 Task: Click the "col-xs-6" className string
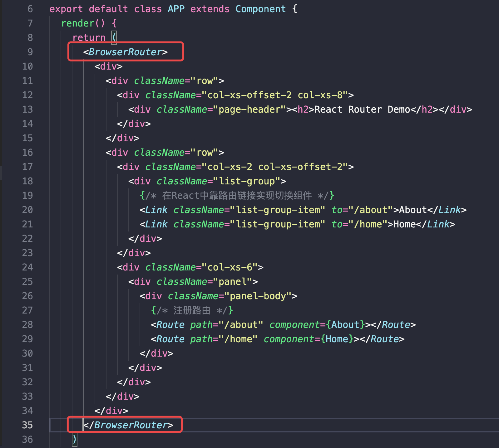[230, 267]
